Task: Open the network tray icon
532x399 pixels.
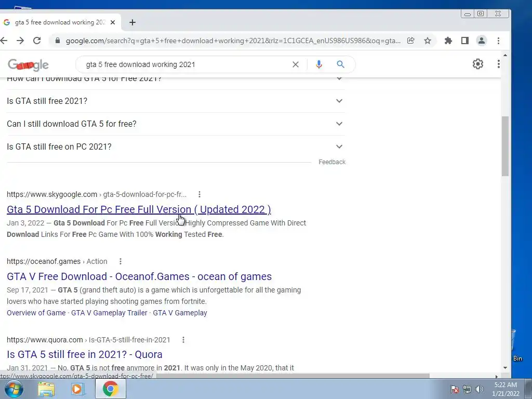Action: click(467, 389)
